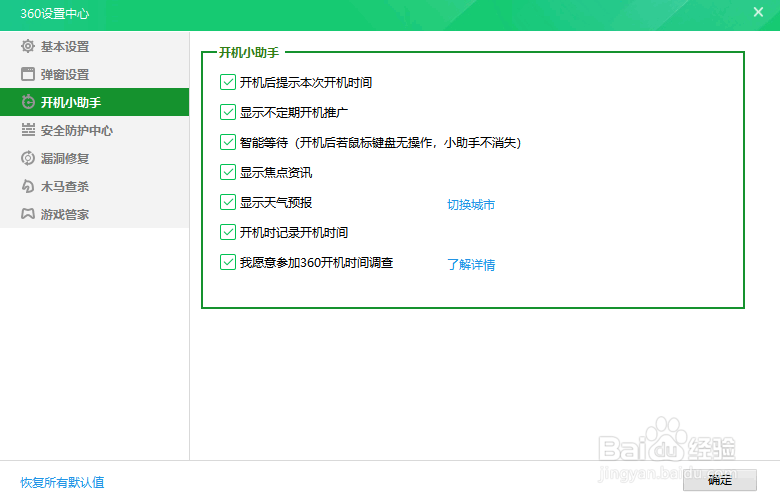Image resolution: width=780 pixels, height=500 pixels.
Task: Toggle 我愿意参加360开机时间调查 checkbox
Action: click(x=228, y=262)
